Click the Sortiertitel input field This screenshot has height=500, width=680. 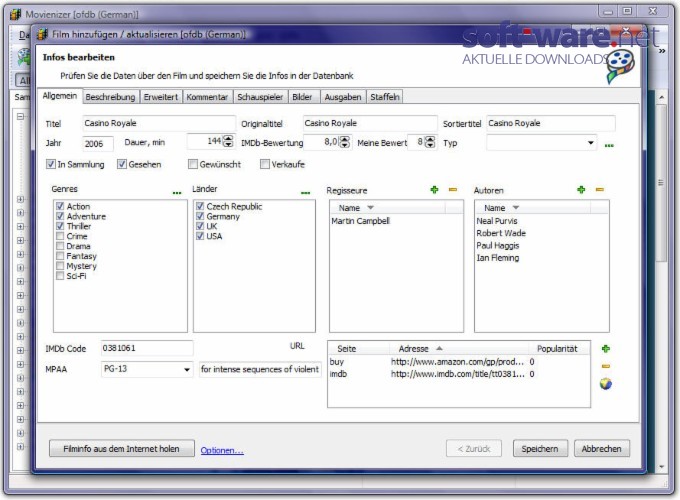[x=551, y=123]
